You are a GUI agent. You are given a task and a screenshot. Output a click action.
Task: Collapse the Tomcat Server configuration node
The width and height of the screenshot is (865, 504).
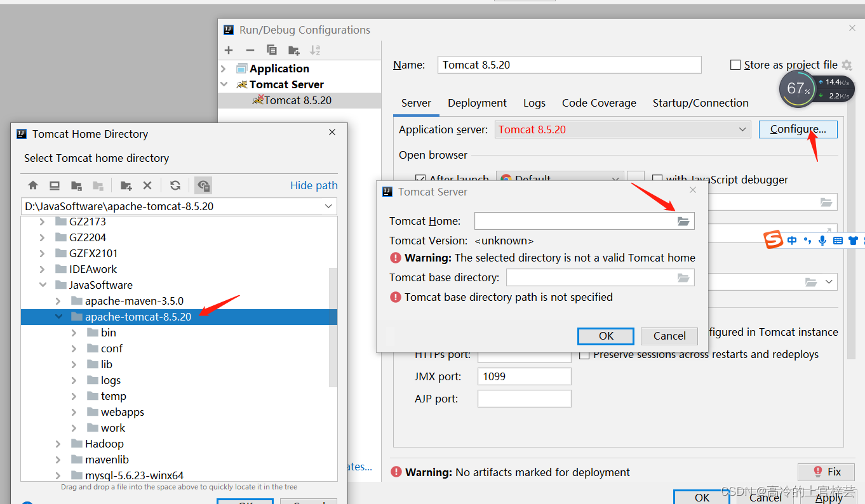(224, 84)
